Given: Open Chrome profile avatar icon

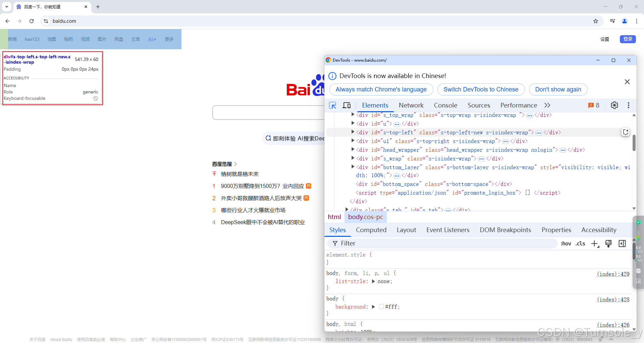Looking at the screenshot, I should tap(625, 21).
